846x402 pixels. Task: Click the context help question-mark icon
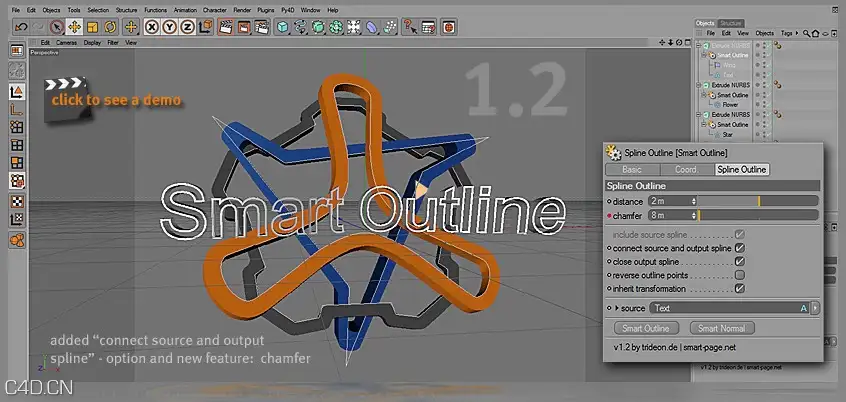[x=410, y=26]
